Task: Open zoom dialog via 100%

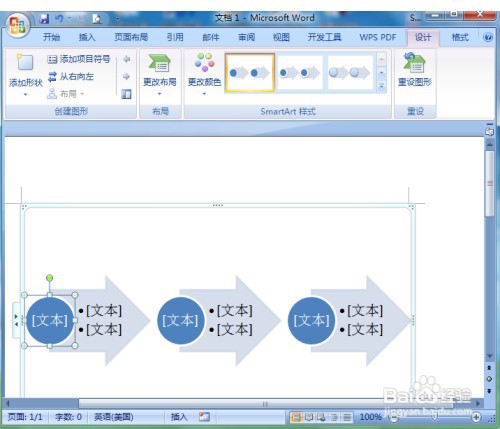Action: [x=370, y=417]
